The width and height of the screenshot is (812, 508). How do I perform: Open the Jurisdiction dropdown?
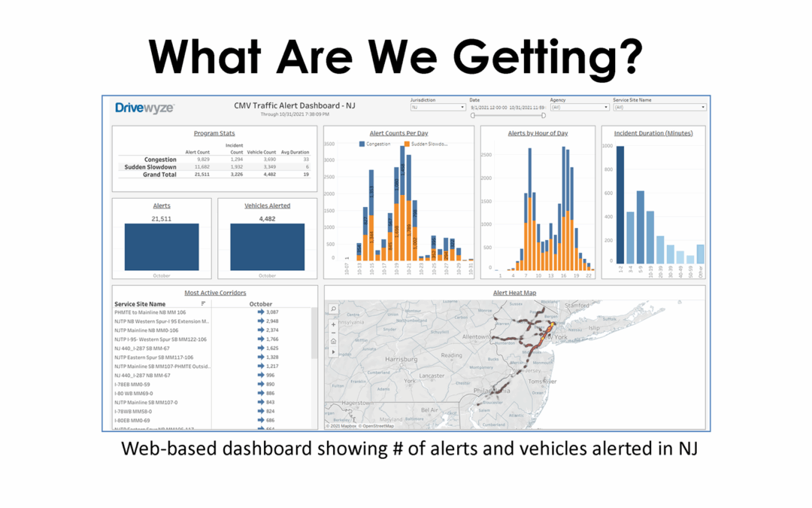(438, 108)
